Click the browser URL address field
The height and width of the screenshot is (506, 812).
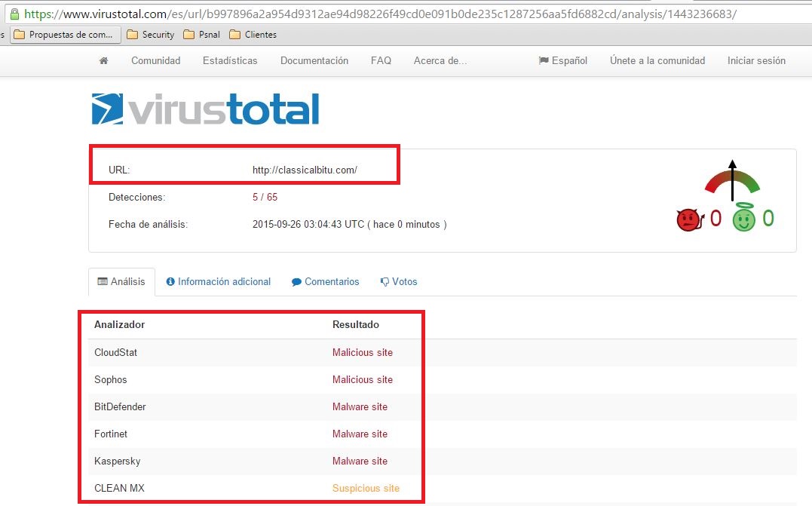377,14
